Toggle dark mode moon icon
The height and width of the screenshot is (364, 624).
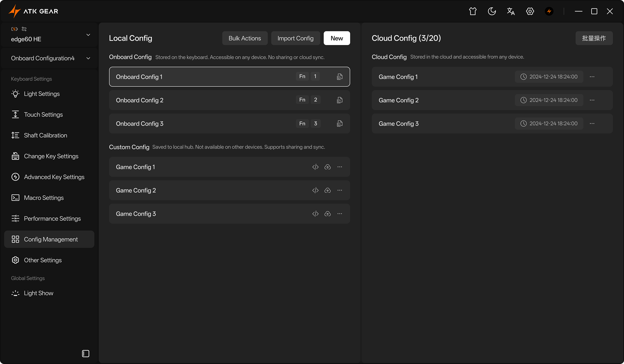click(x=492, y=11)
